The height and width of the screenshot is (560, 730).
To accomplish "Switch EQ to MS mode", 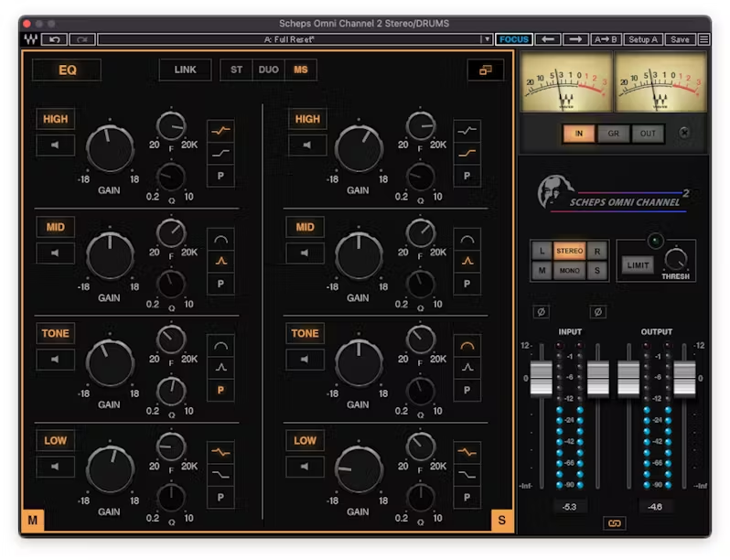I will (x=301, y=70).
